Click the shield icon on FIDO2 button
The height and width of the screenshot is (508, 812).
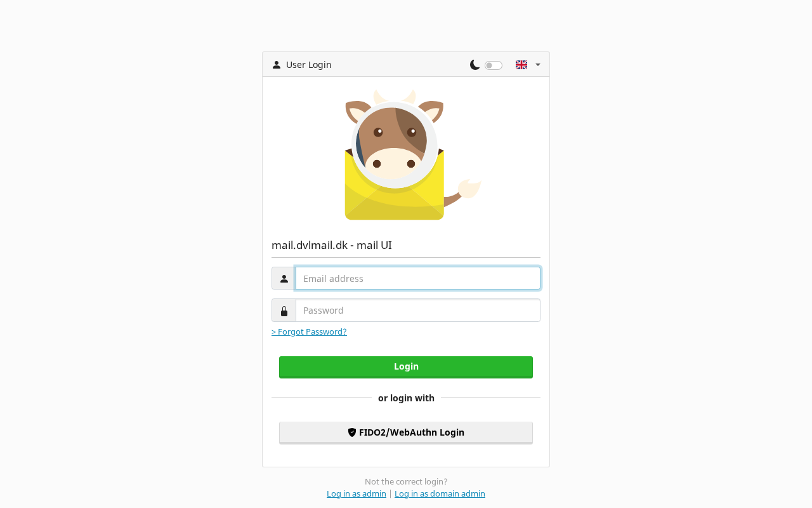click(x=352, y=432)
